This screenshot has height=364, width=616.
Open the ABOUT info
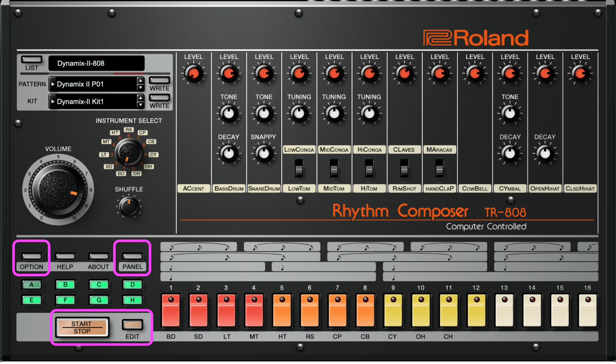click(99, 256)
